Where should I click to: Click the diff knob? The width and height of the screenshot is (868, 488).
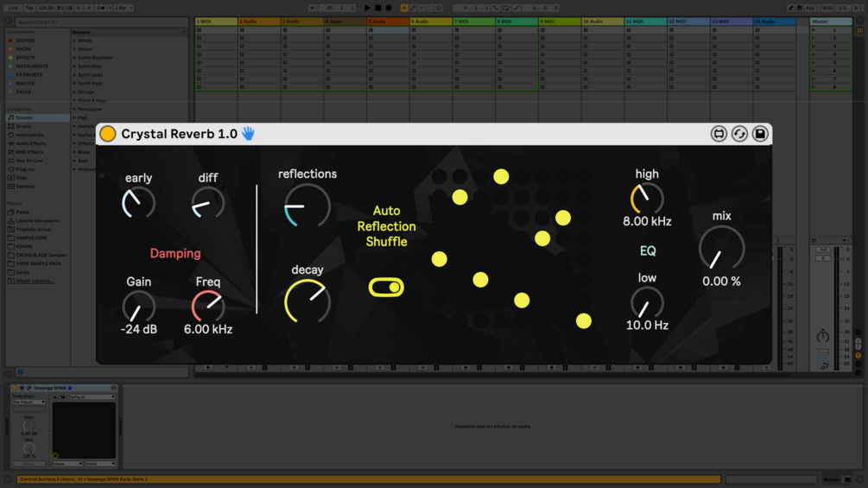point(208,203)
